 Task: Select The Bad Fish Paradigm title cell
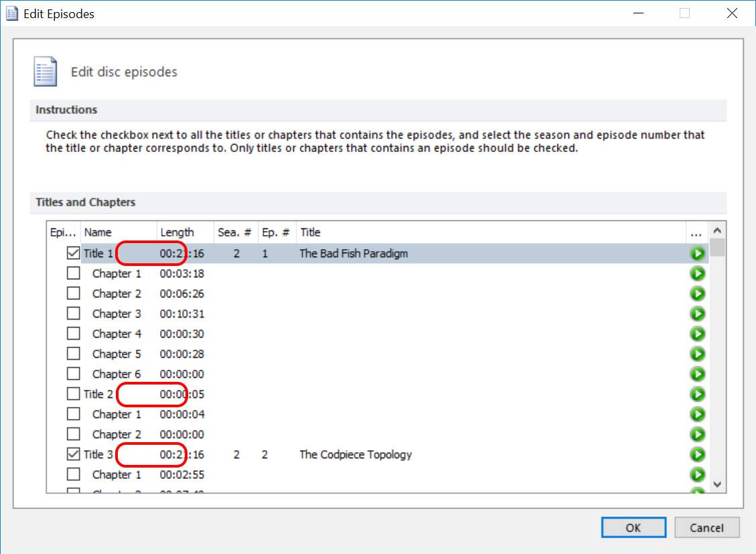354,254
